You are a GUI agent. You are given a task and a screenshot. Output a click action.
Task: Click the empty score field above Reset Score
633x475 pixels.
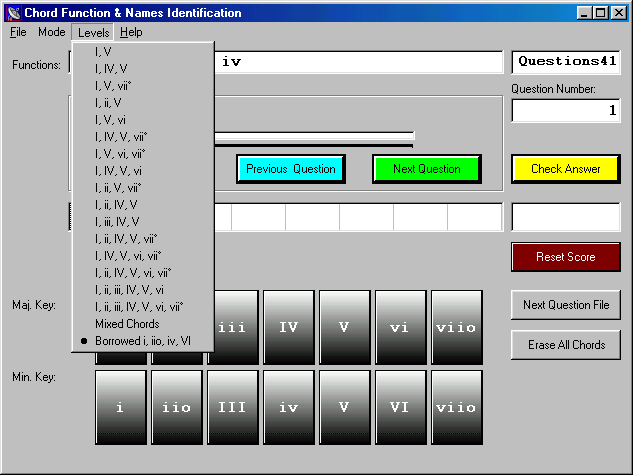point(566,217)
